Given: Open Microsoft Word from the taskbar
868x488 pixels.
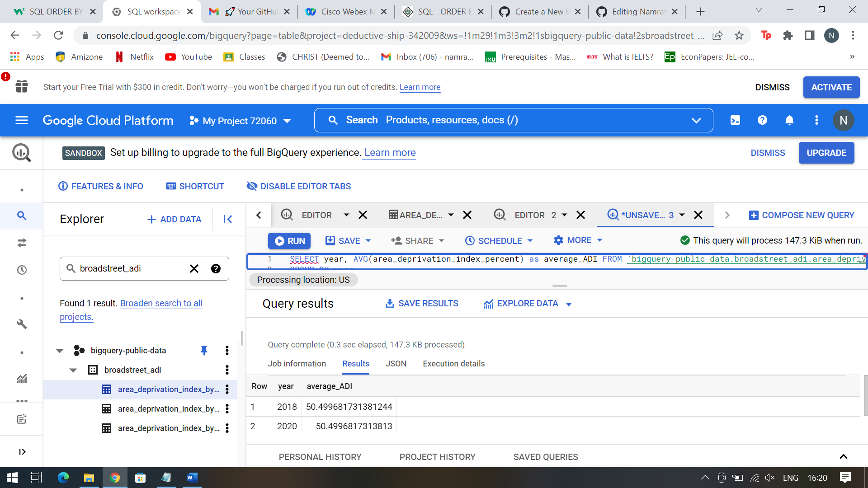Looking at the screenshot, I should [192, 478].
